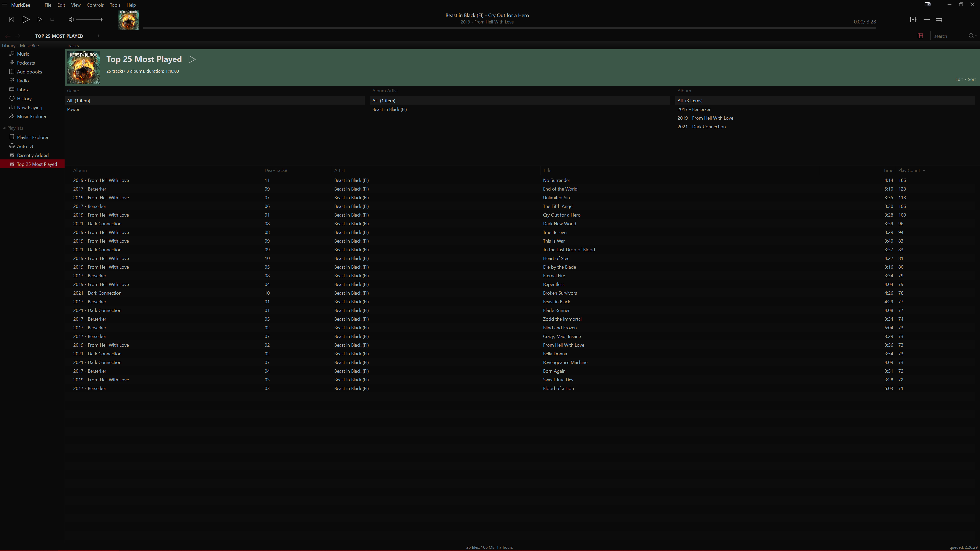The width and height of the screenshot is (980, 551).
Task: Switch to compact player view
Action: pos(927,5)
